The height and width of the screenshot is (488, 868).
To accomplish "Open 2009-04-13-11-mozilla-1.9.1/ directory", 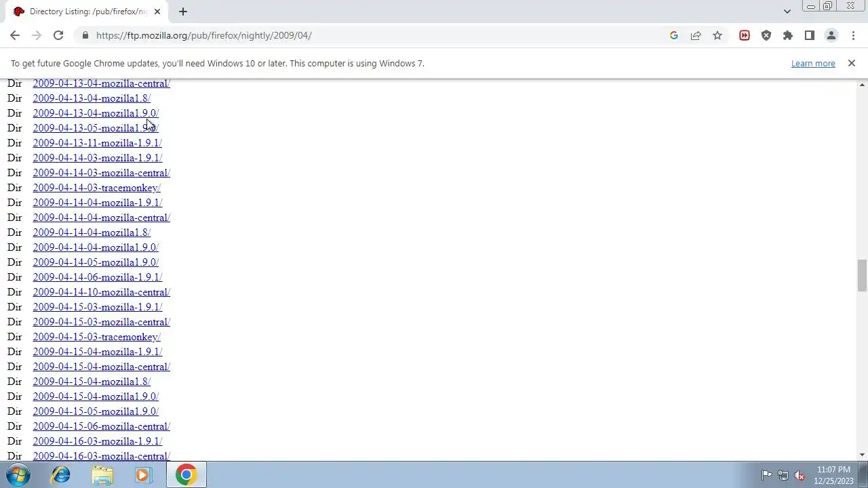I will point(98,143).
